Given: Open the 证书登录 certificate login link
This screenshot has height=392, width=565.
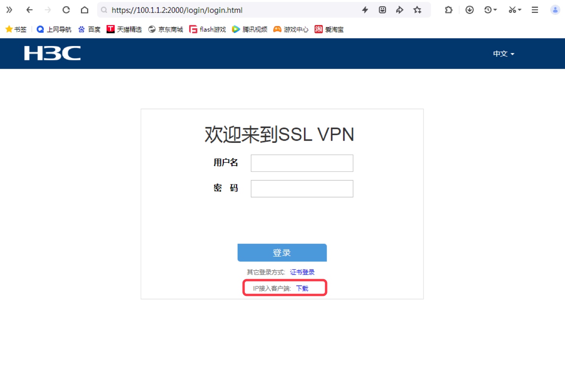Looking at the screenshot, I should click(x=302, y=272).
